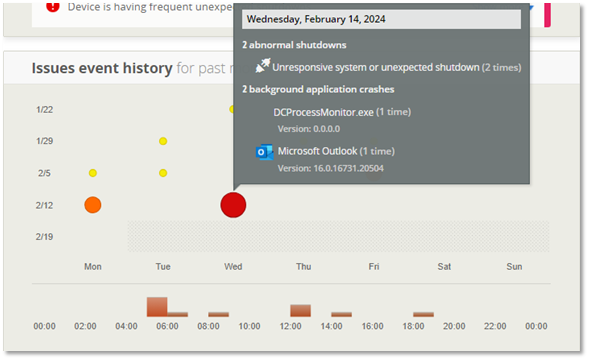
Task: Click the small bar at 14:00
Action: [x=341, y=314]
